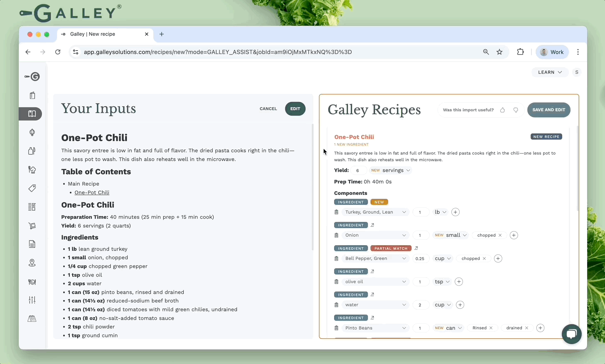Viewport: 605px width, 364px height.
Task: Open the Bell Pepper, Green ingredient dropdown
Action: coord(375,258)
